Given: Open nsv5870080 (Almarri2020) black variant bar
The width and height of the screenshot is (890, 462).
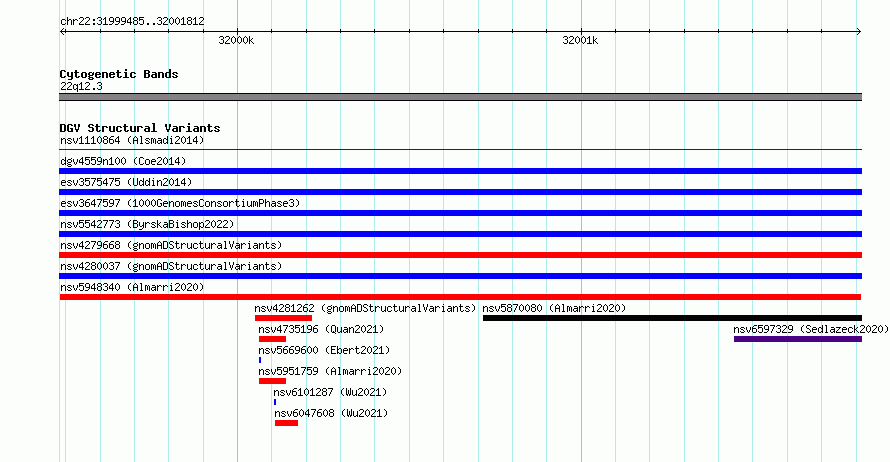Looking at the screenshot, I should pyautogui.click(x=672, y=318).
